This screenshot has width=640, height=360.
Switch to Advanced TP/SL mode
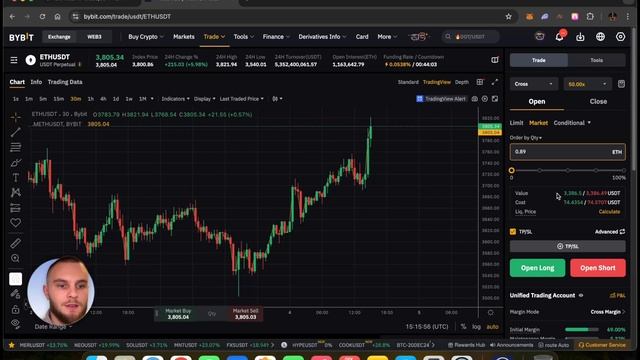[610, 232]
